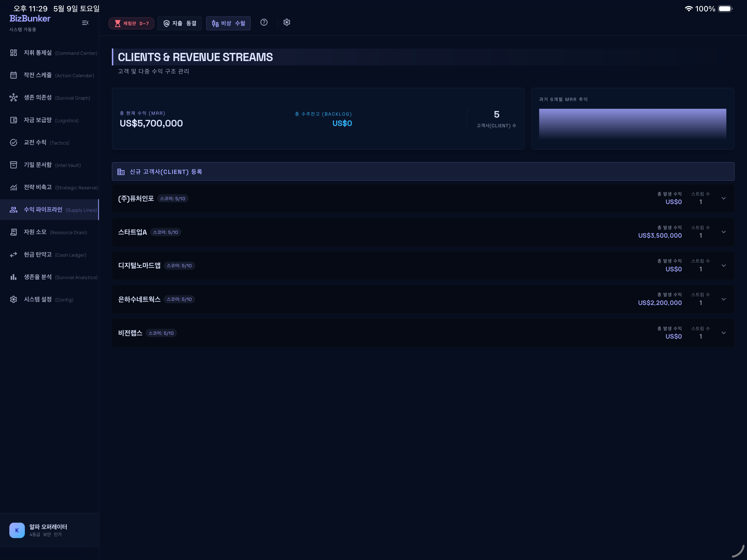747x560 pixels.
Task: Go to 생존 의존성 Survival Graph
Action: pyautogui.click(x=49, y=98)
